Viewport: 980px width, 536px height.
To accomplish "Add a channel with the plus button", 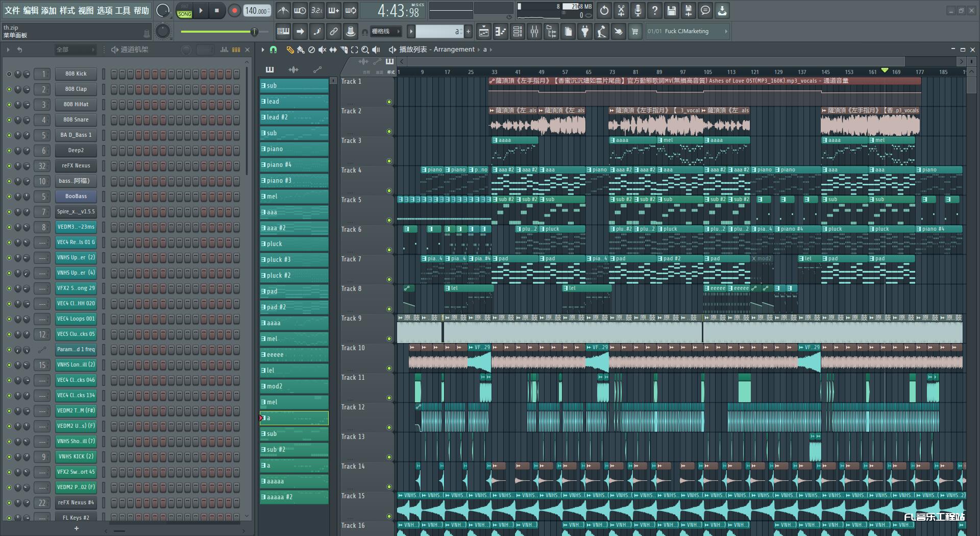I will coord(77,528).
